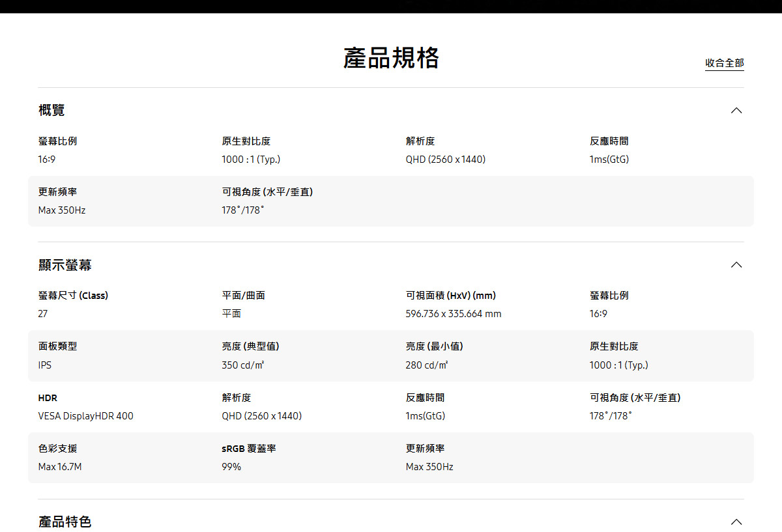Select the IPS panel type value
This screenshot has width=782, height=532.
[44, 365]
